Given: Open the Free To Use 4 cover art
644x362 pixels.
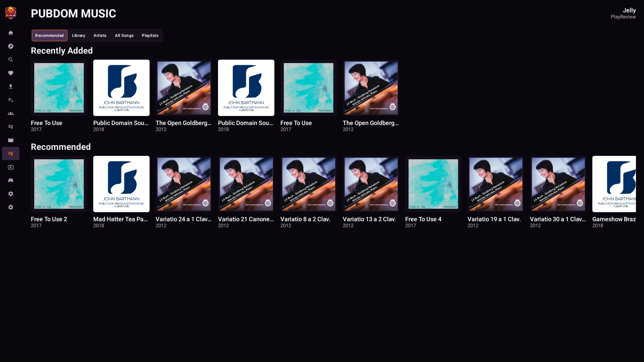Looking at the screenshot, I should pos(433,184).
